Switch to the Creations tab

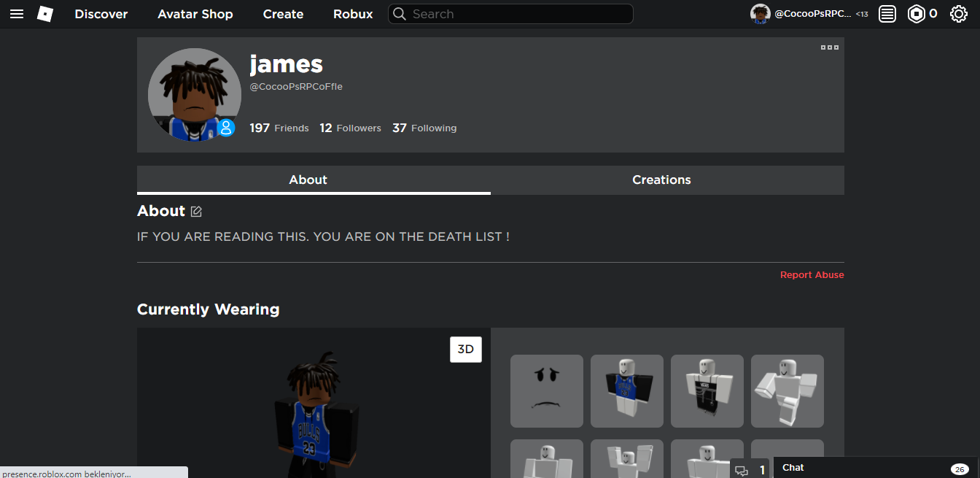pyautogui.click(x=667, y=180)
